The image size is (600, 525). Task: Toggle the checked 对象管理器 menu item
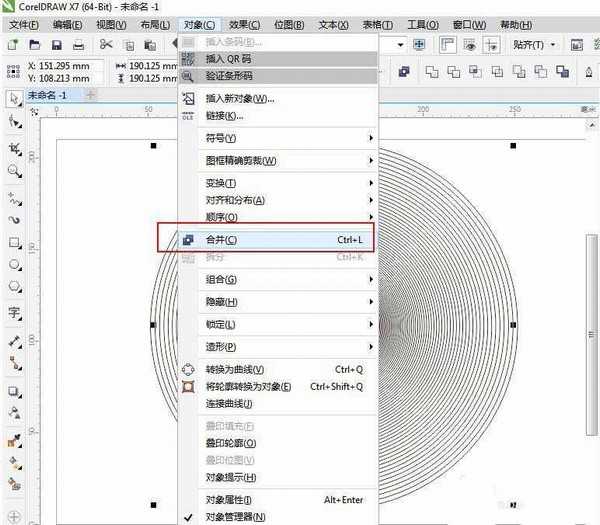pos(236,517)
